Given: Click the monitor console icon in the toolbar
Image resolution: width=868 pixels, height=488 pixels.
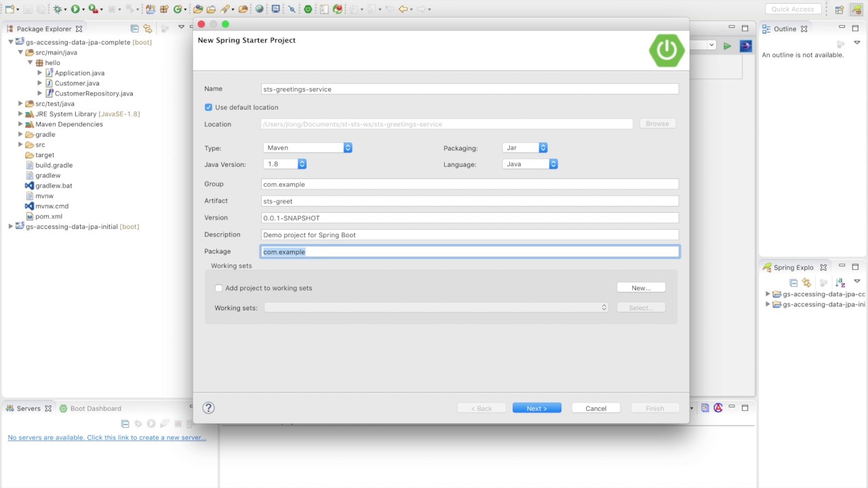Looking at the screenshot, I should click(x=275, y=9).
